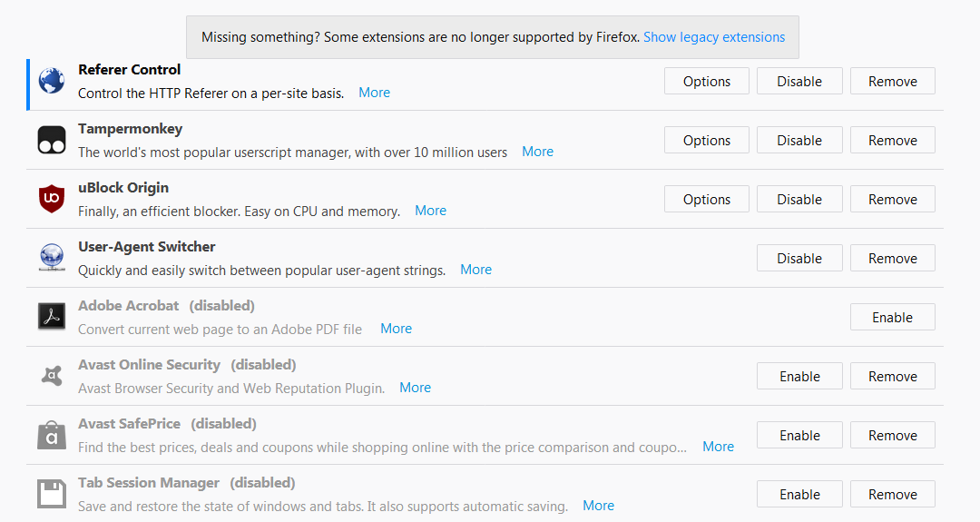This screenshot has height=522, width=980.
Task: Click the Referer Control globe icon
Action: point(51,82)
